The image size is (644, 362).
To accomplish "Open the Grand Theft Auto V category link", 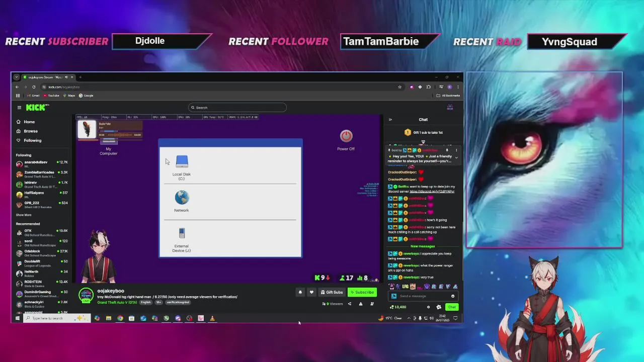I will (117, 302).
